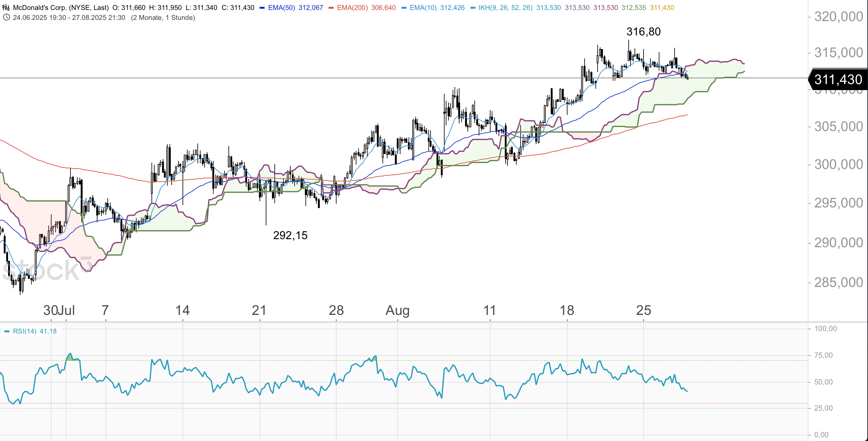Click the 320,000 price axis label
The image size is (868, 441).
coord(838,16)
